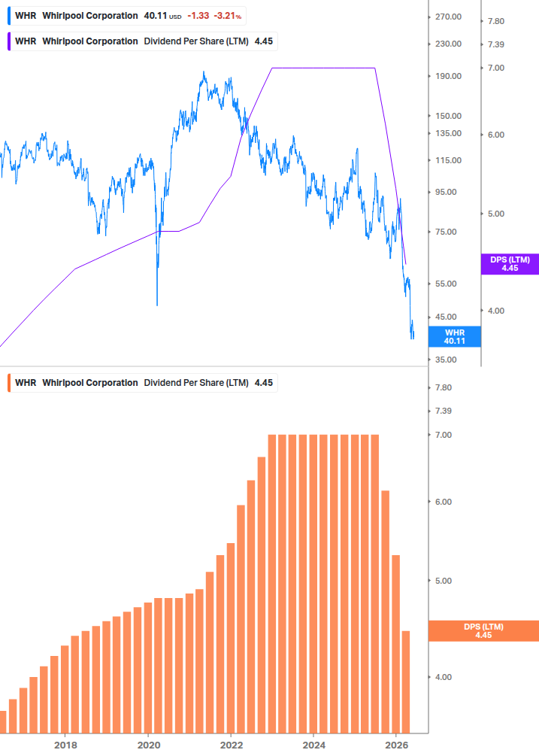The width and height of the screenshot is (539, 756).
Task: Click the 35.00 price axis value
Action: pyautogui.click(x=446, y=360)
